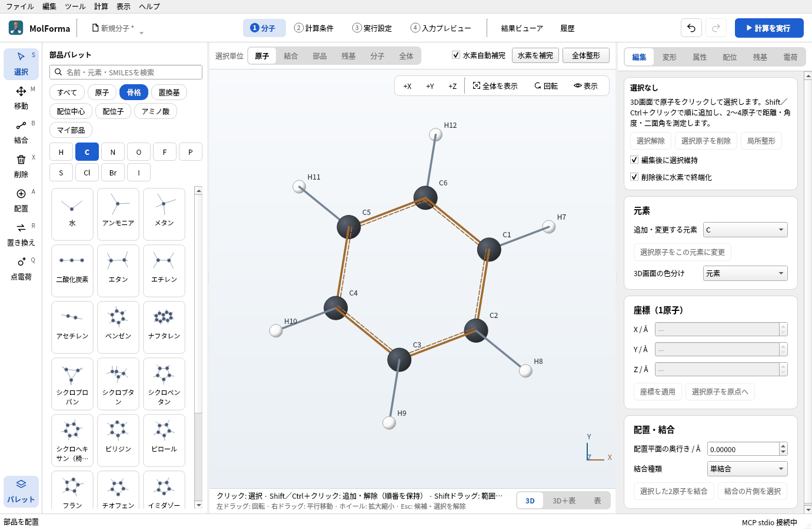Click the redo arrow button
Screen dimensions: 812x530
point(716,28)
